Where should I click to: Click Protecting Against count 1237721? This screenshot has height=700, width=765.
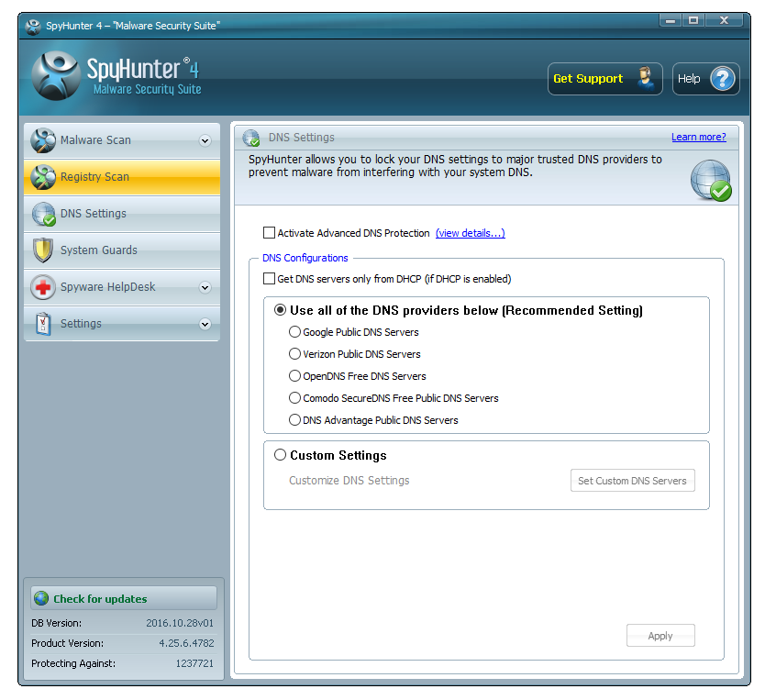tap(194, 663)
